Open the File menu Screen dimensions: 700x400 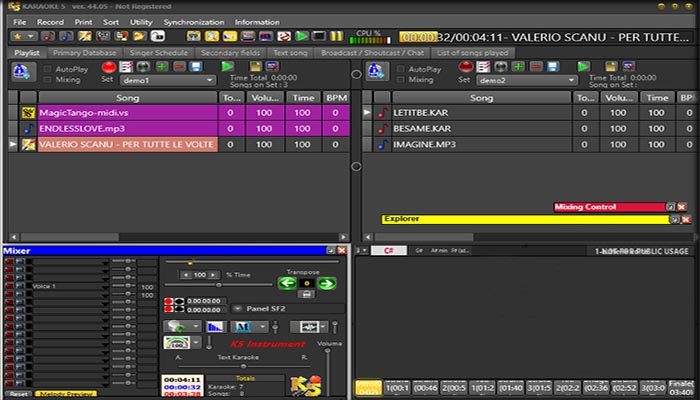(19, 22)
